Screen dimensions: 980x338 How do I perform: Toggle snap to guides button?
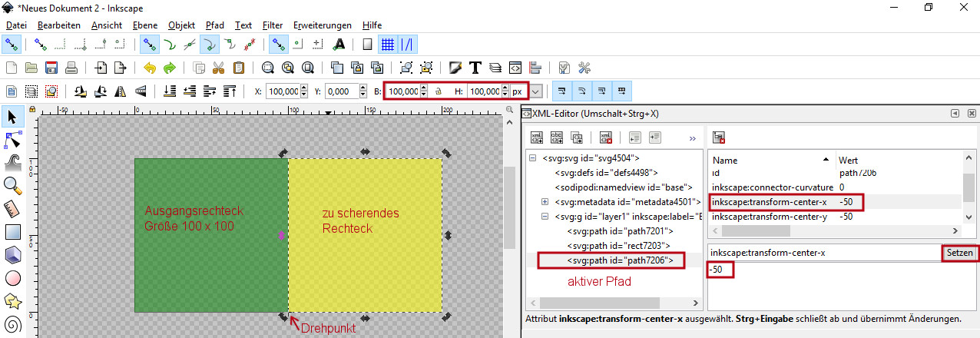tap(408, 44)
